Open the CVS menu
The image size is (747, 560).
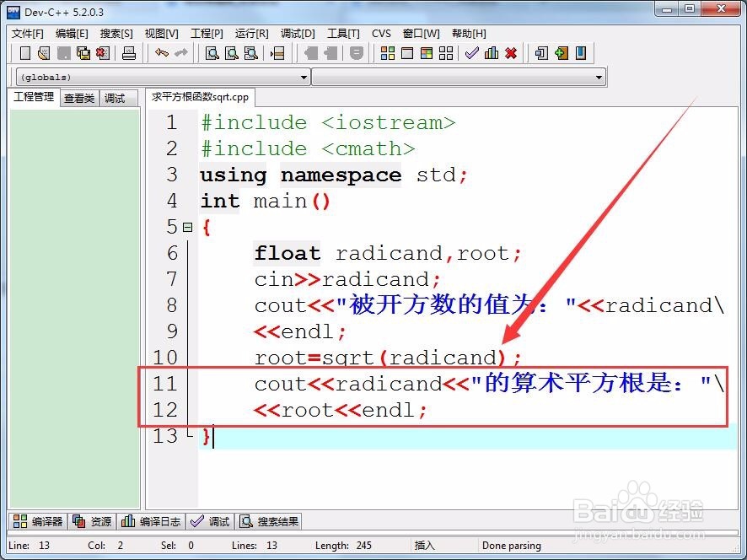pos(381,34)
